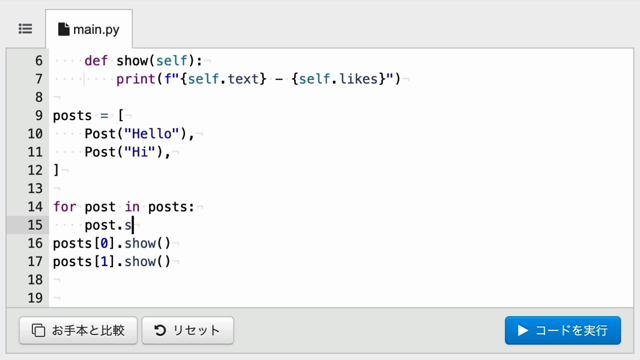Screen dimensions: 640x360
Task: Click the print statement on line 7
Action: pos(258,79)
